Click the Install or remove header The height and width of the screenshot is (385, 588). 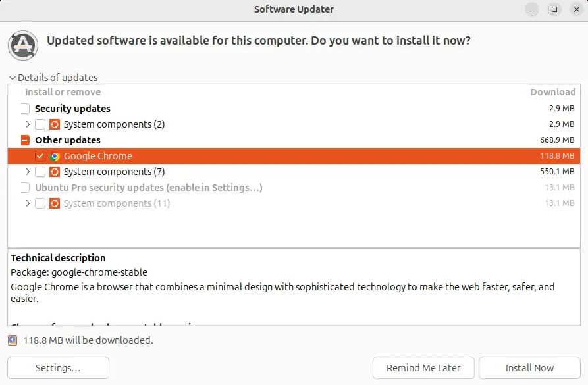click(63, 91)
